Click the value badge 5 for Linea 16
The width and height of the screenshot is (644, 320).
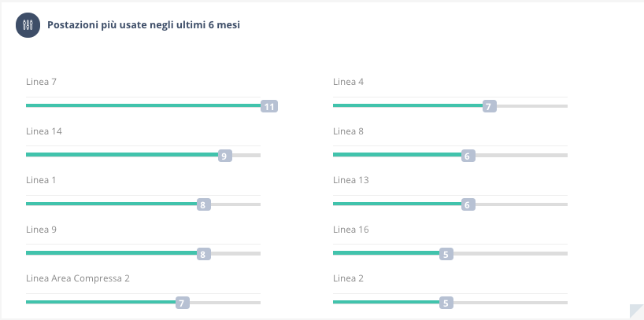446,254
